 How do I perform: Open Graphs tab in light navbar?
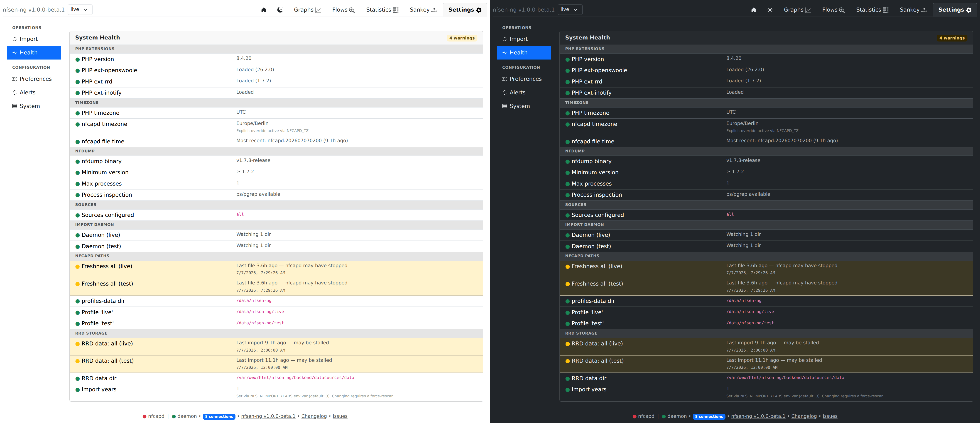[307, 10]
